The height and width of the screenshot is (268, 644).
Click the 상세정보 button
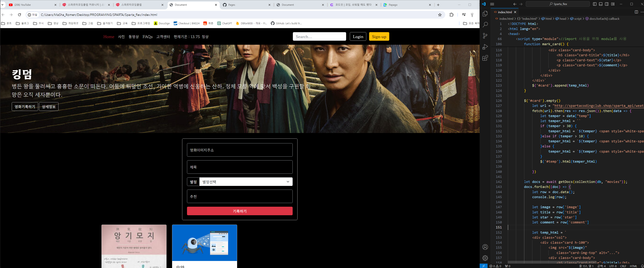point(49,107)
